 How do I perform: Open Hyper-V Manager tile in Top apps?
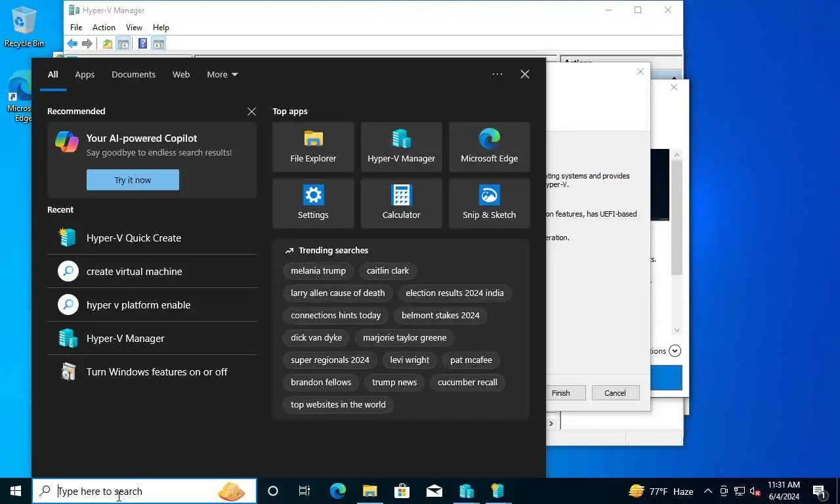click(x=401, y=147)
